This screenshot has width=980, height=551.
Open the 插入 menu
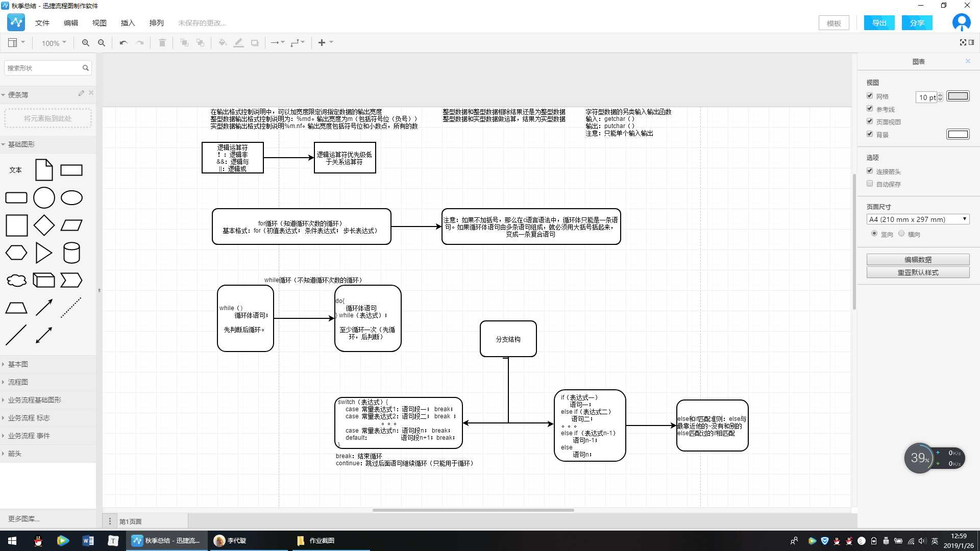click(128, 23)
